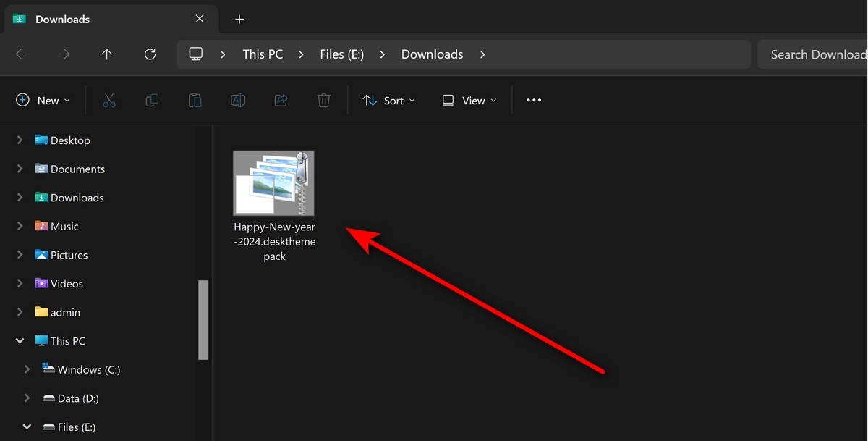The height and width of the screenshot is (441, 868).
Task: Collapse the Files (E:) tree node
Action: [27, 427]
